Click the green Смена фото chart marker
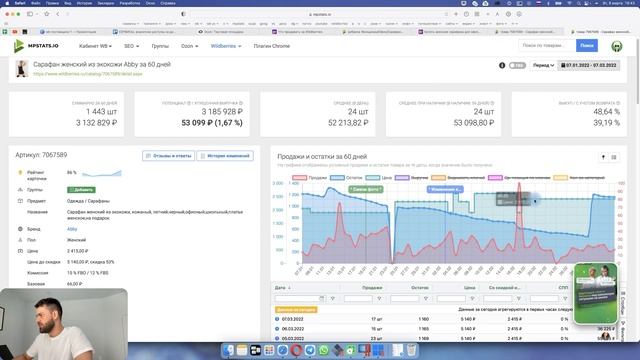This screenshot has height=360, width=640. (366, 189)
